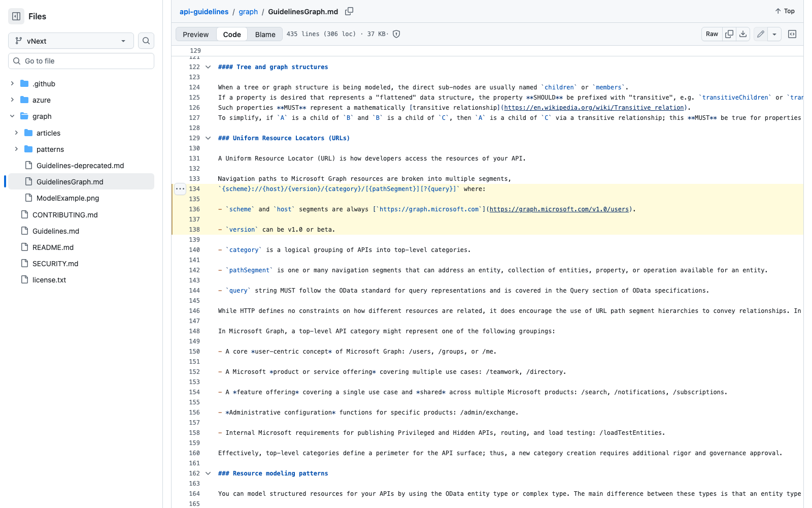This screenshot has height=508, width=812.
Task: Focus the Go to file field
Action: (x=81, y=61)
